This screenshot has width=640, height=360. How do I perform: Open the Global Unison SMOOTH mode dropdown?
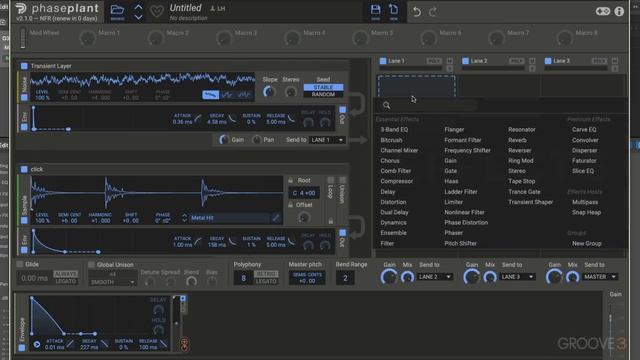coord(113,282)
